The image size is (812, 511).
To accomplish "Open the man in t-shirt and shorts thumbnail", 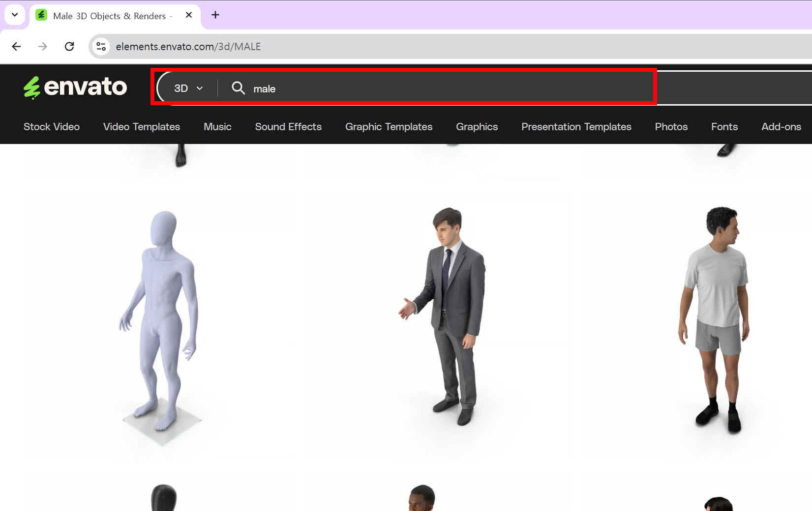I will click(698, 328).
